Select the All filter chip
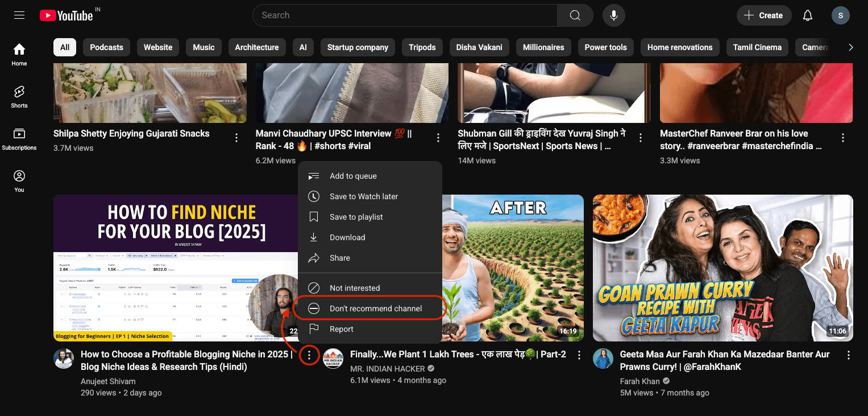 (65, 47)
